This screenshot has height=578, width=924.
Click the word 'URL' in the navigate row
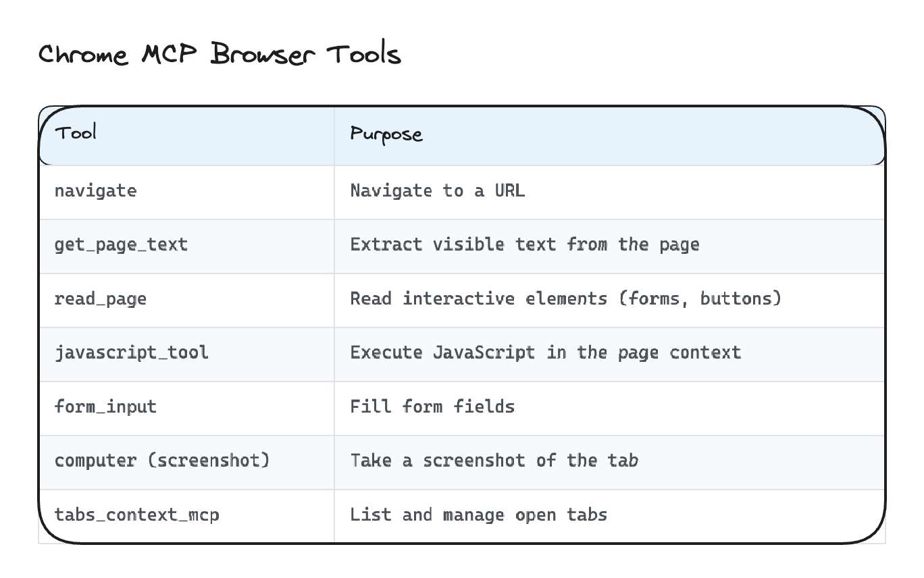pos(509,191)
